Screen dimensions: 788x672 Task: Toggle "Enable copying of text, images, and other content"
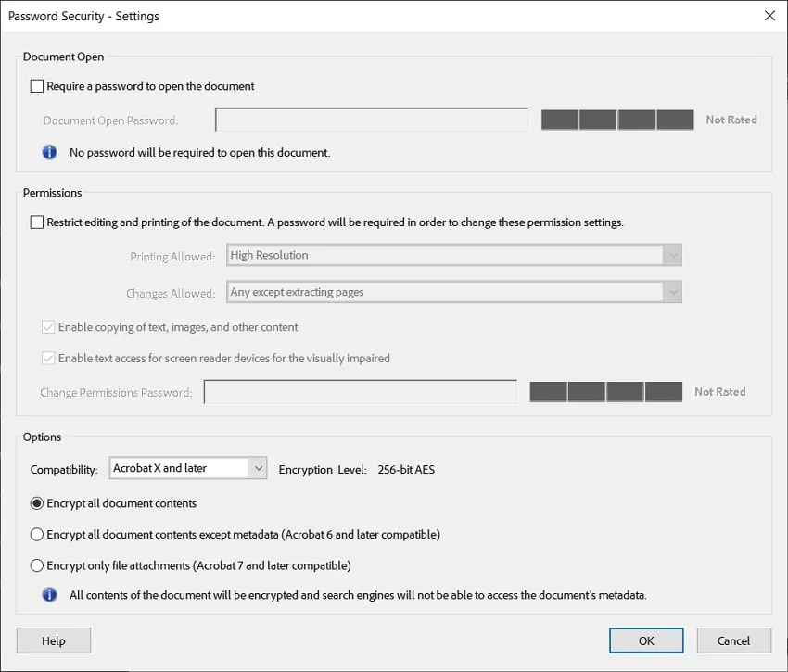click(x=47, y=326)
